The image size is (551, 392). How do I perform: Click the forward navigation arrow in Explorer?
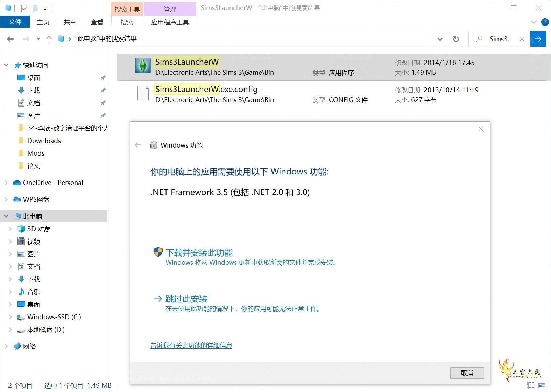[x=26, y=39]
